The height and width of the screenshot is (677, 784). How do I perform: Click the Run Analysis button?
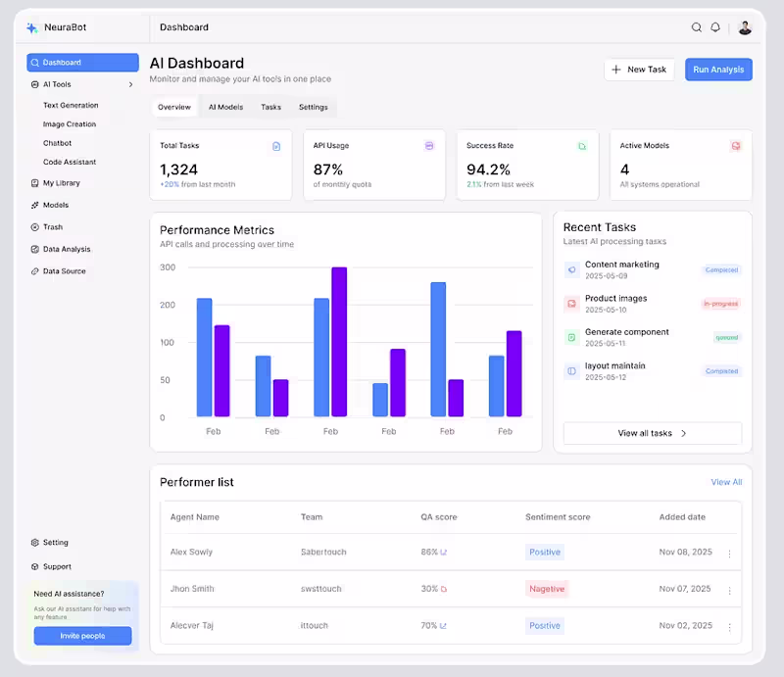718,70
